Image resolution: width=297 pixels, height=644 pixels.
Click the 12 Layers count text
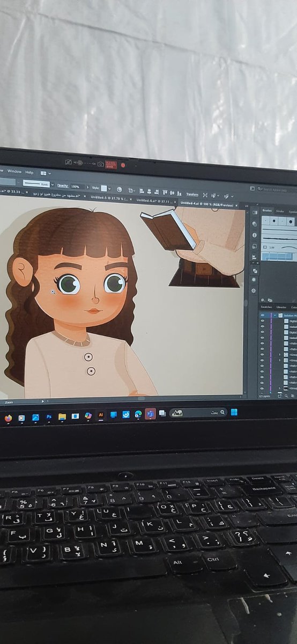pyautogui.click(x=265, y=396)
